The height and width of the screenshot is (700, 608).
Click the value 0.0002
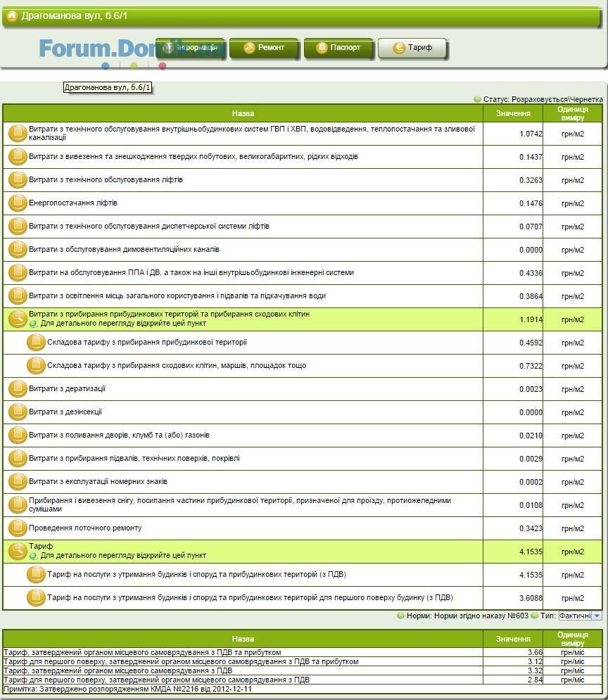[531, 482]
